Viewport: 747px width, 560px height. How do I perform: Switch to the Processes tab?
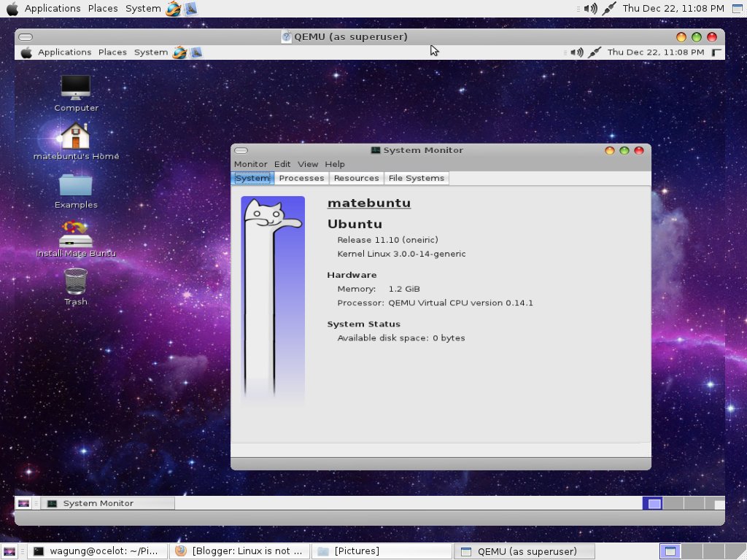(301, 178)
